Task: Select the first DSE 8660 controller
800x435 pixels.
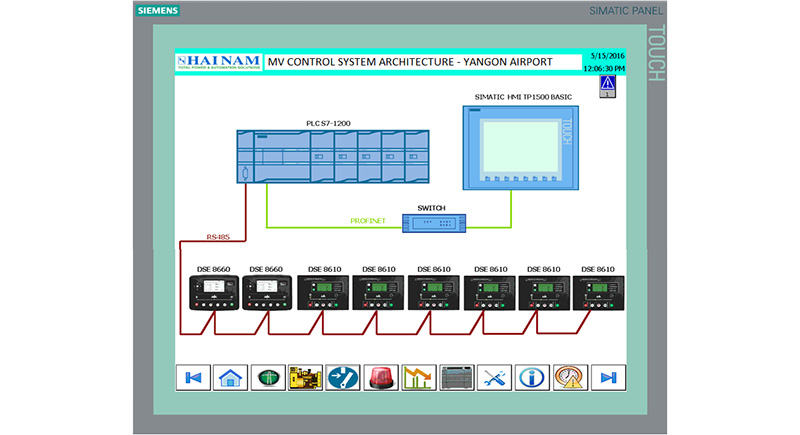Action: click(x=214, y=293)
